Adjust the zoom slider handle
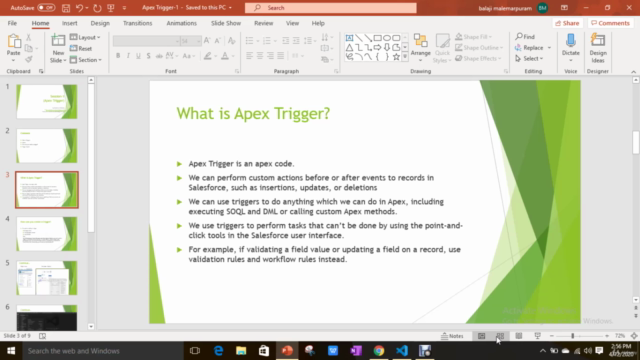 [573, 336]
